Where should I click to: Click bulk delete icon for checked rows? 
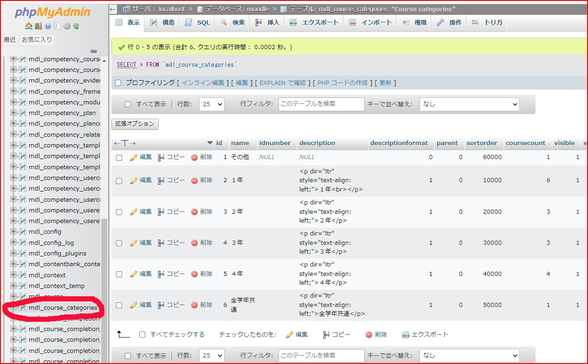(x=369, y=334)
